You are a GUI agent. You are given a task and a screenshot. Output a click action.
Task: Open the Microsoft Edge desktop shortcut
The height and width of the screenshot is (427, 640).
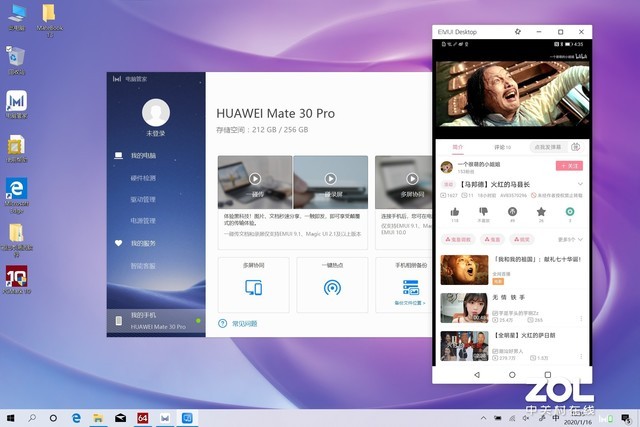tap(16, 195)
